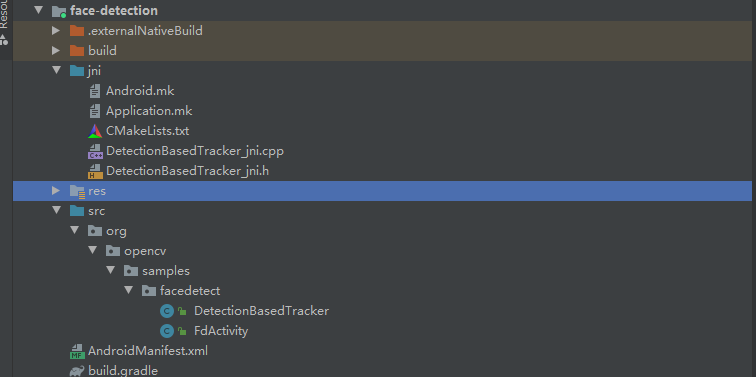Collapse the facedetect package
The image size is (756, 377).
click(128, 290)
